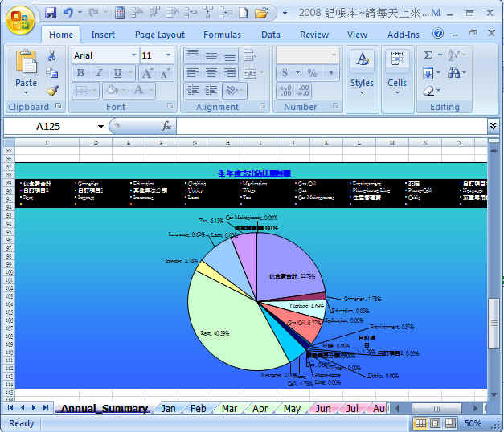Screen dimensions: 504x432
Task: Click the vertical scrollbar down arrow
Action: coord(494,394)
